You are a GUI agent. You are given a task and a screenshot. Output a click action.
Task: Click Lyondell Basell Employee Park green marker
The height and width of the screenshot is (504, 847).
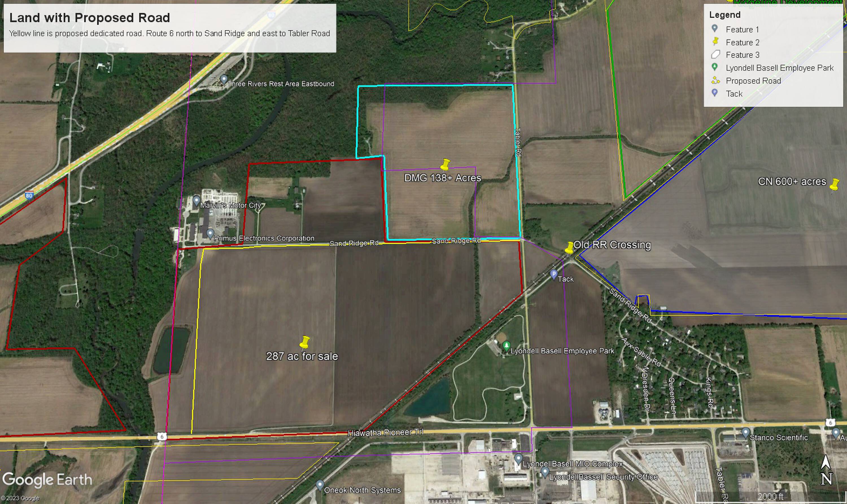506,346
